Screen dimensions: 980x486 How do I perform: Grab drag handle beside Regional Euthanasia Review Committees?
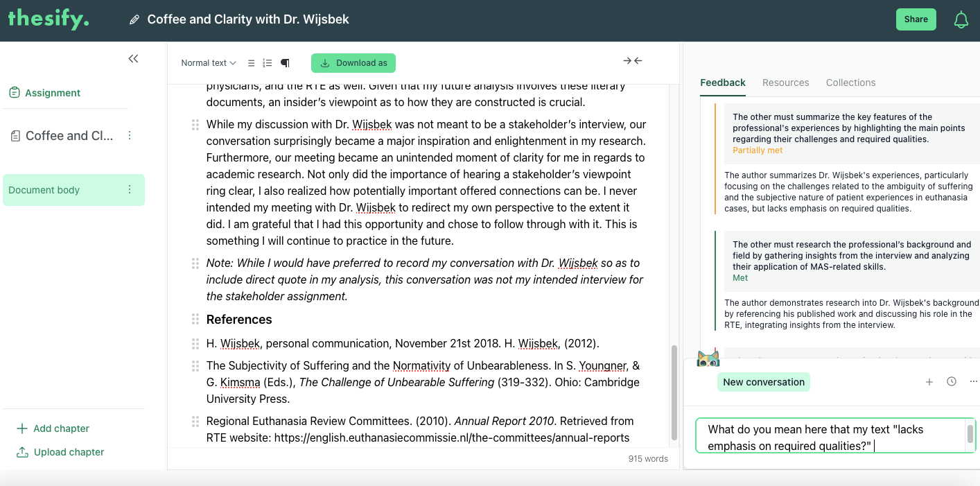coord(195,422)
